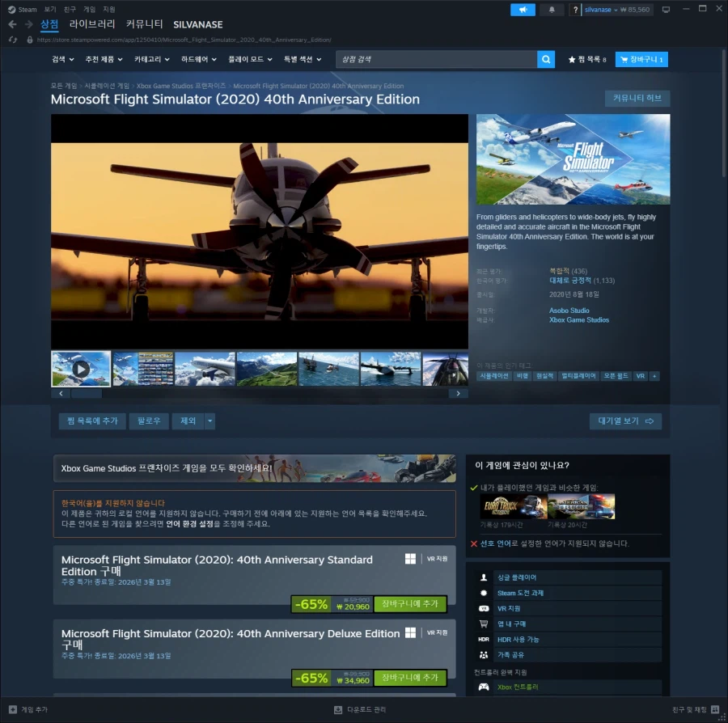This screenshot has height=723, width=728.
Task: Play the trailer video thumbnail
Action: point(81,369)
